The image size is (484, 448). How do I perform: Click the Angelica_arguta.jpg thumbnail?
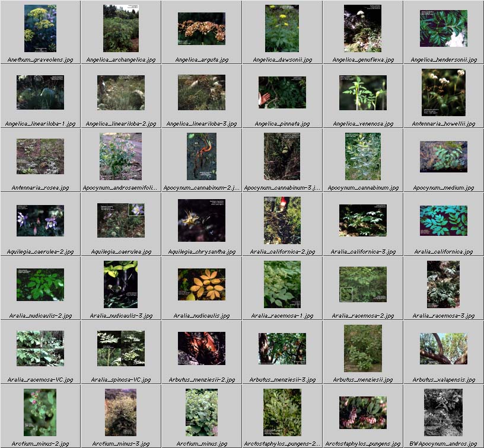201,28
